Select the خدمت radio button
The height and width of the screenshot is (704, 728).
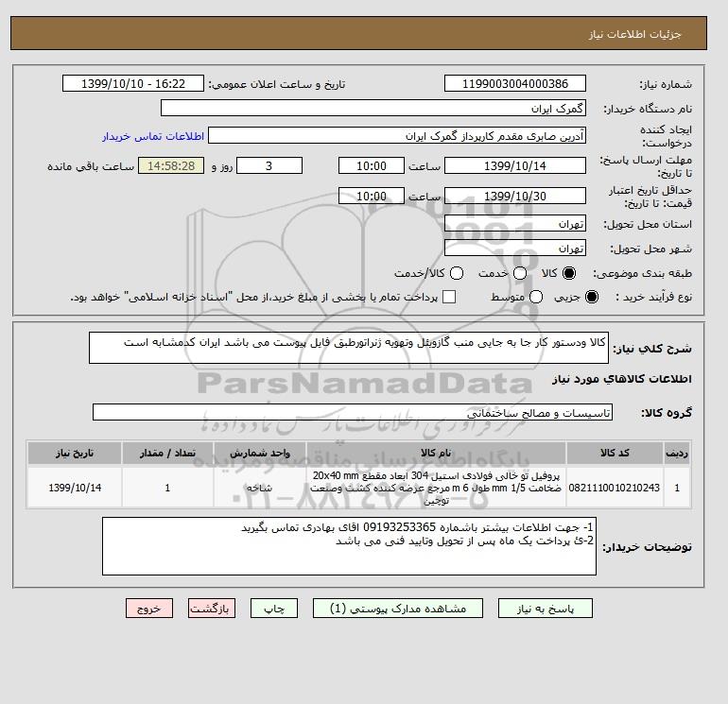[x=520, y=273]
